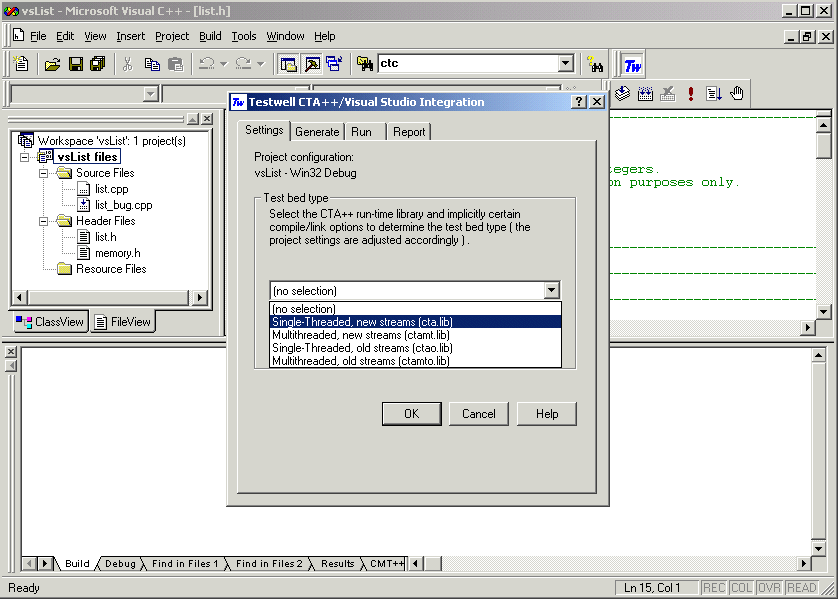Open the Redo history dropdown arrow
This screenshot has width=838, height=599.
pos(260,64)
